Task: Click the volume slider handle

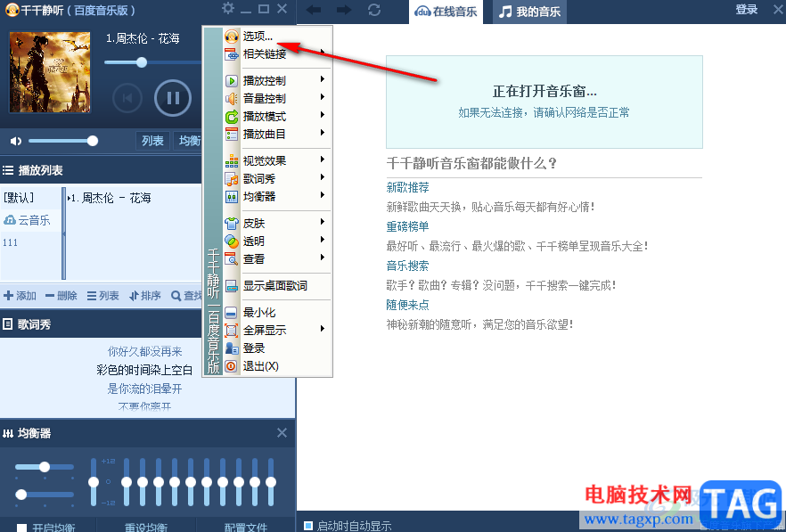Action: [x=93, y=141]
